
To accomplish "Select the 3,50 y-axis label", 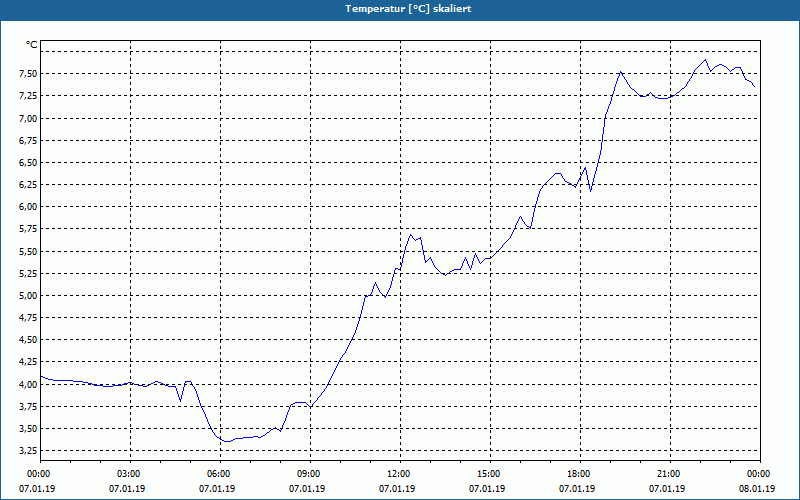I will tap(28, 429).
